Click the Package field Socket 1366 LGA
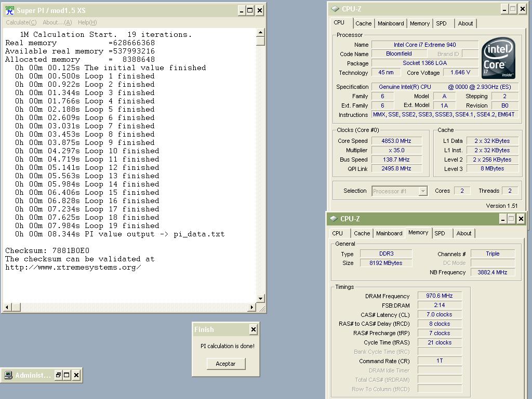 425,63
